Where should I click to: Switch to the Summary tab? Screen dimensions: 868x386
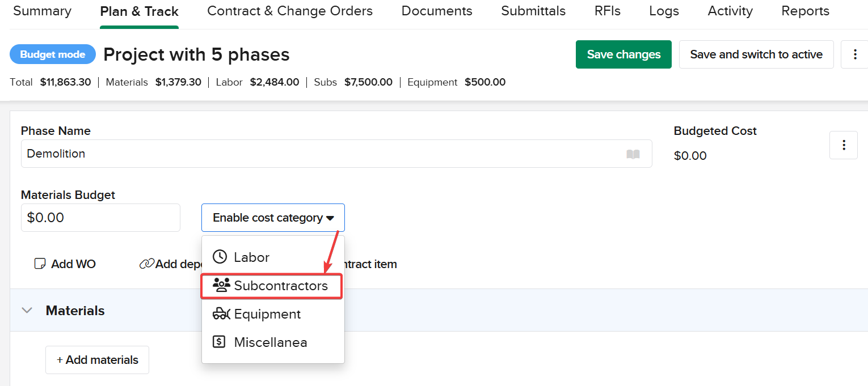click(x=42, y=11)
